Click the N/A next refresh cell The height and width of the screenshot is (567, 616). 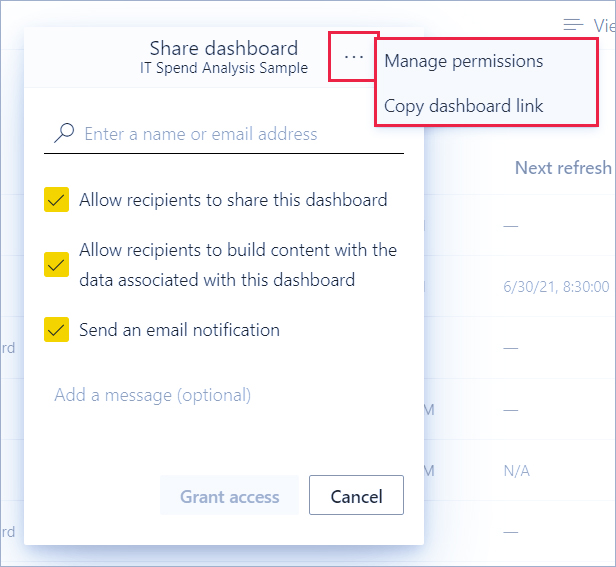[x=517, y=471]
